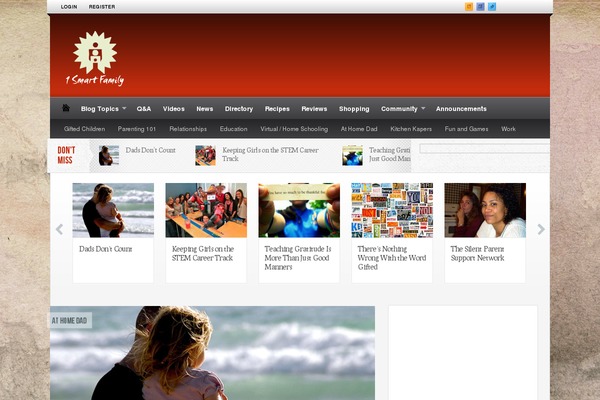
Task: Open the Shopping menu item
Action: click(x=354, y=109)
